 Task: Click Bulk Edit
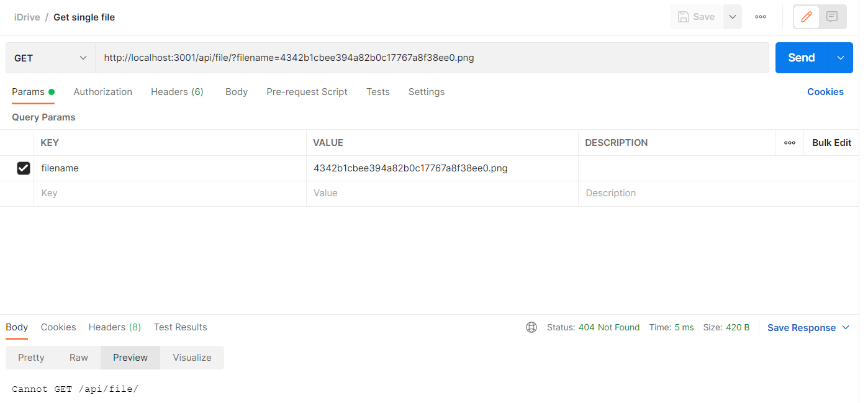(831, 143)
